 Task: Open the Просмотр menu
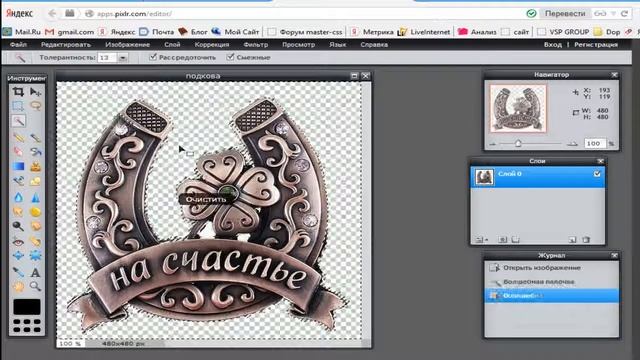(x=298, y=44)
